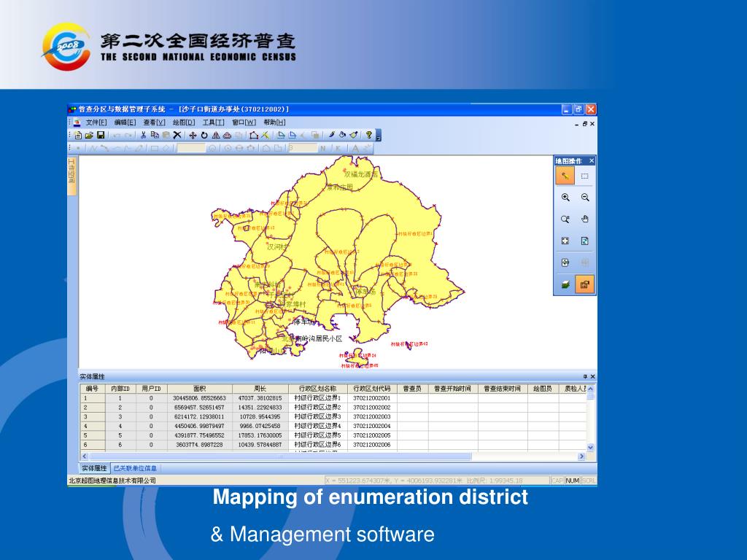Click the 普查开始时间 column header

click(x=452, y=389)
